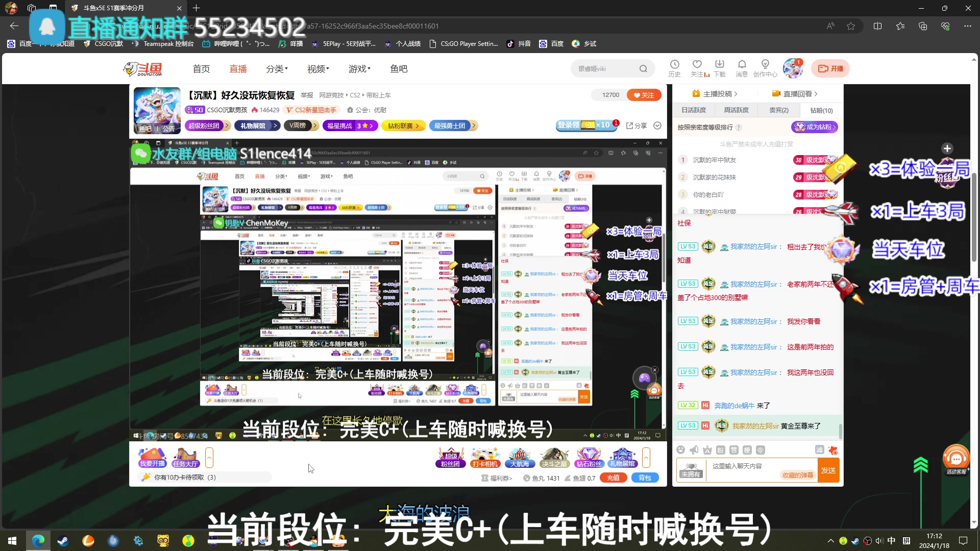Expand the right gift bar up-arrow toggle
The height and width of the screenshot is (551, 980).
[646, 458]
